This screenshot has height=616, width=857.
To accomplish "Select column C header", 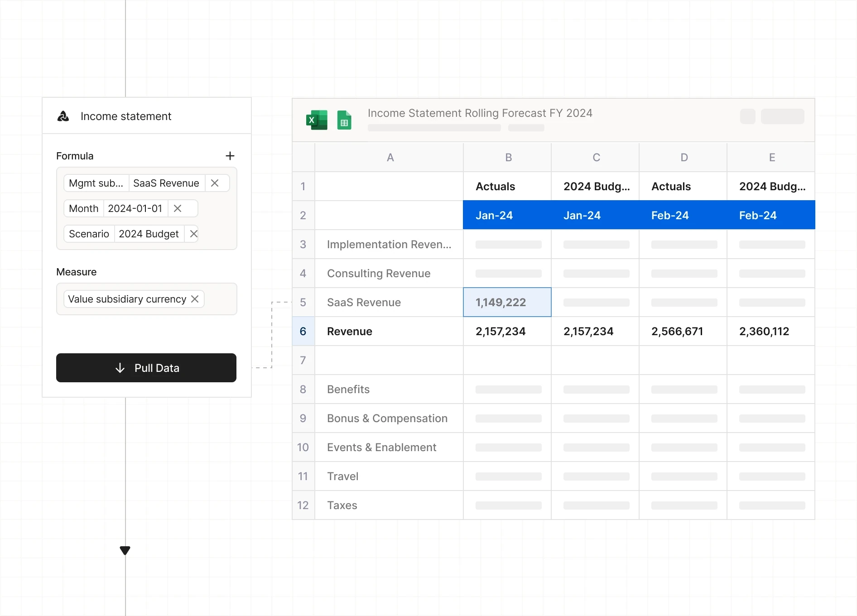I will point(596,157).
